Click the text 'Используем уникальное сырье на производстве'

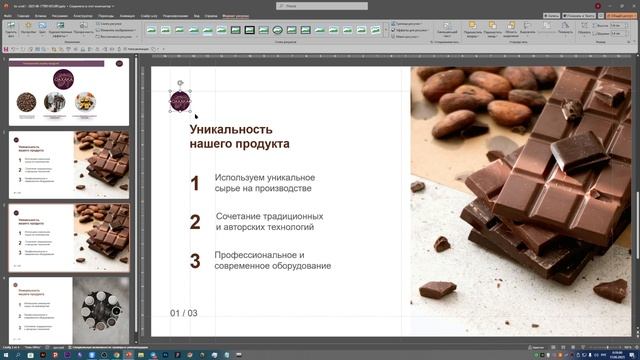[x=264, y=183]
